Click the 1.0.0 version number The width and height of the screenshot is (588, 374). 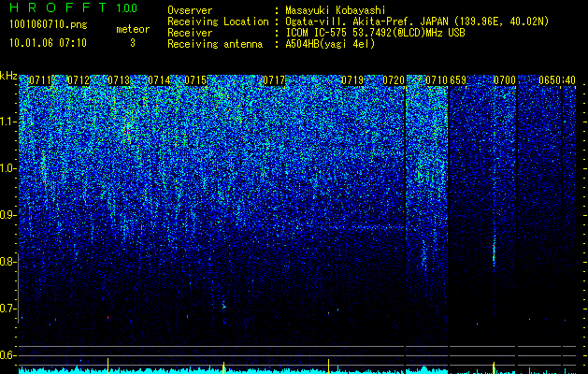[x=127, y=7]
